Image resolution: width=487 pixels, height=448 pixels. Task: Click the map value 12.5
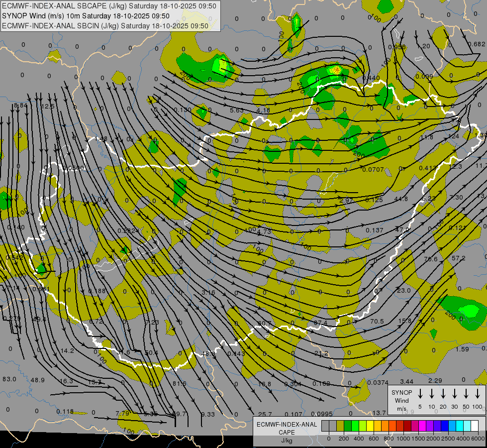[x=48, y=107]
